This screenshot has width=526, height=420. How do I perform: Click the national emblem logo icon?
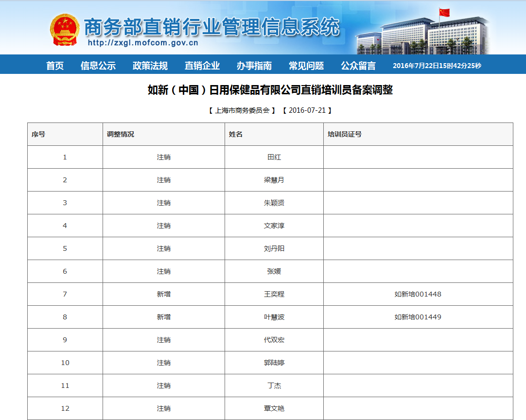[65, 30]
